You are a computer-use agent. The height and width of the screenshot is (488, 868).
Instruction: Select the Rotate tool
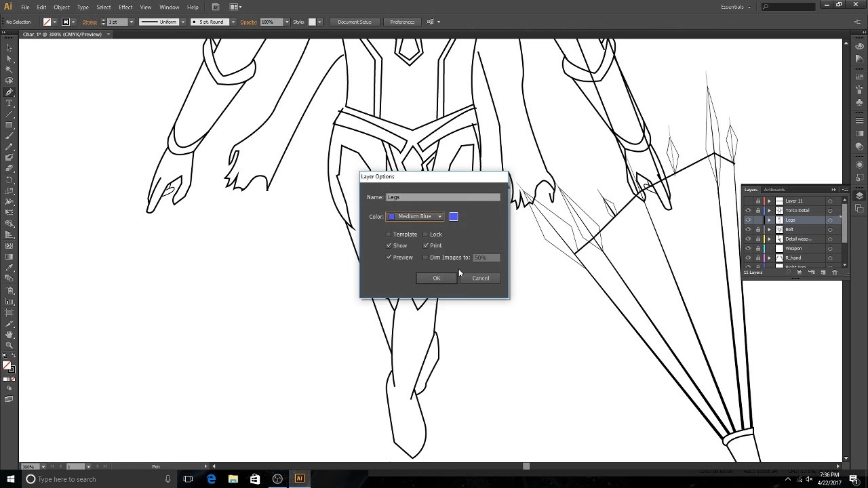[x=9, y=180]
